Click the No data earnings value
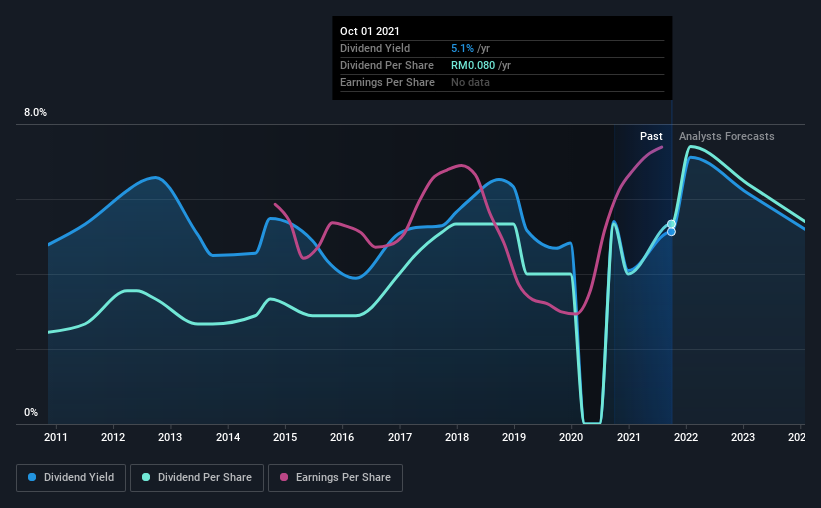This screenshot has width=821, height=508. pyautogui.click(x=470, y=82)
